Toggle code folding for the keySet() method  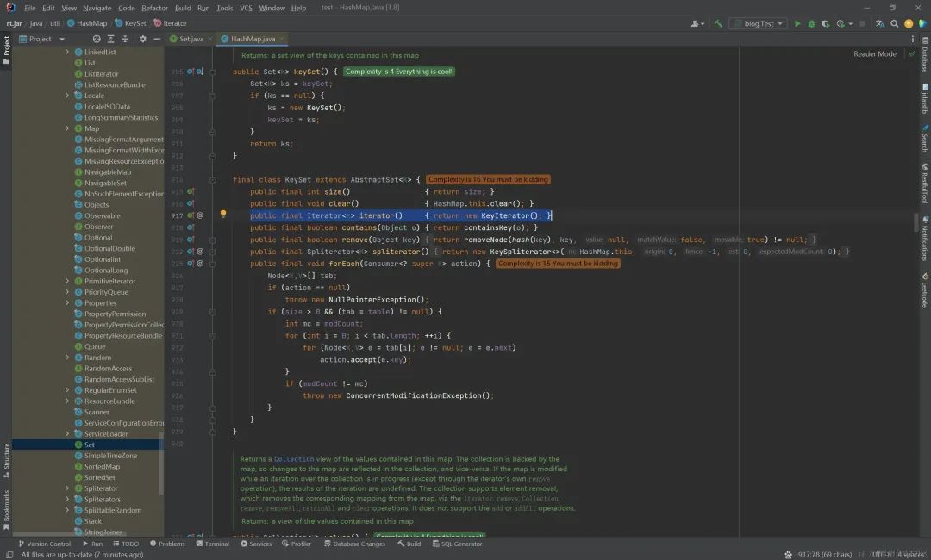click(213, 72)
